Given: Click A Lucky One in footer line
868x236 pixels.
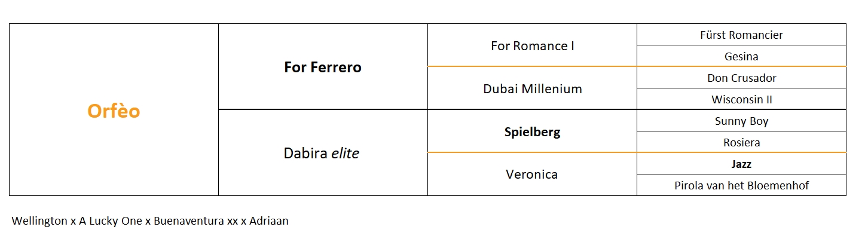Looking at the screenshot, I should 111,220.
